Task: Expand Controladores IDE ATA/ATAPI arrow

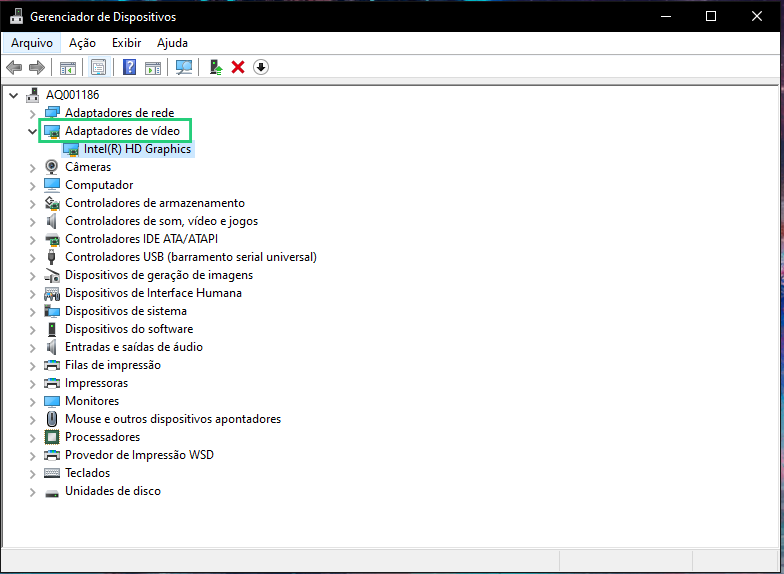Action: tap(32, 240)
